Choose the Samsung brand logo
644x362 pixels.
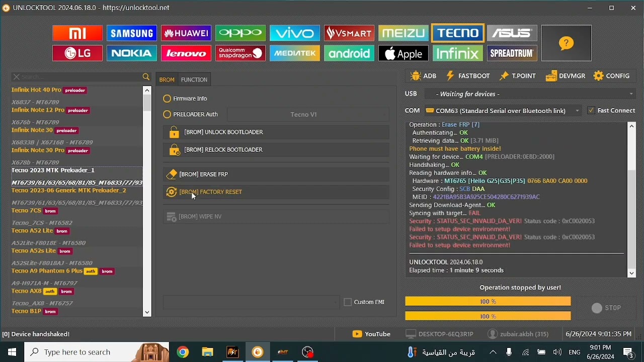point(132,33)
